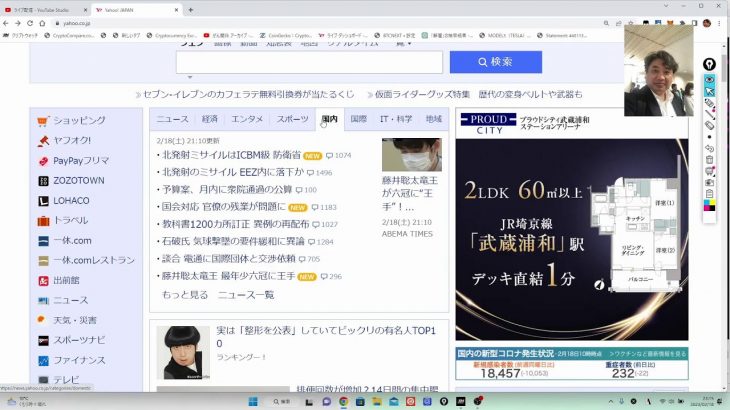This screenshot has height=410, width=730.
Task: Select the スポーツ tab
Action: click(x=292, y=119)
